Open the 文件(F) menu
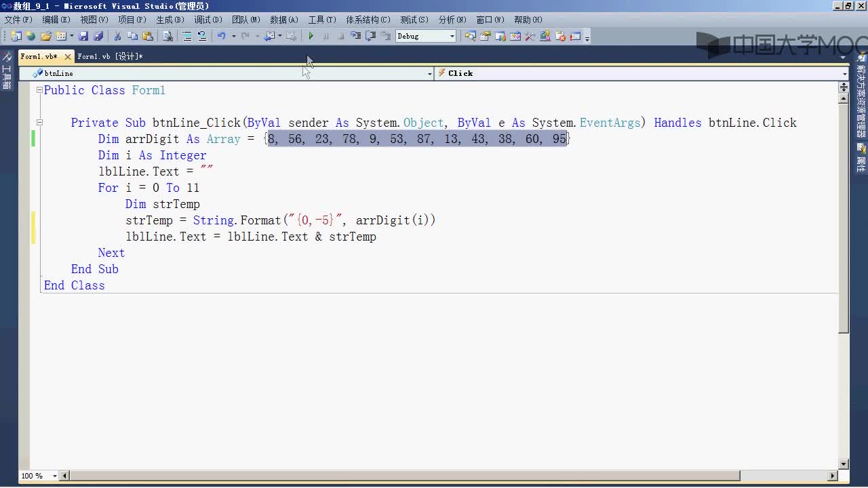This screenshot has width=868, height=488. pos(18,20)
